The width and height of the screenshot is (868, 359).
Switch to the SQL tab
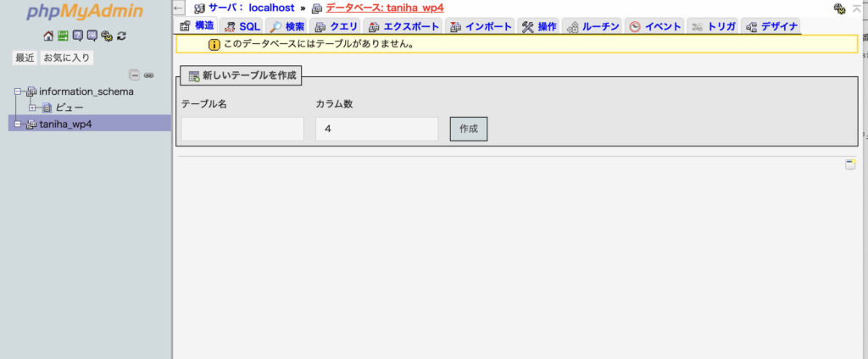pos(242,26)
